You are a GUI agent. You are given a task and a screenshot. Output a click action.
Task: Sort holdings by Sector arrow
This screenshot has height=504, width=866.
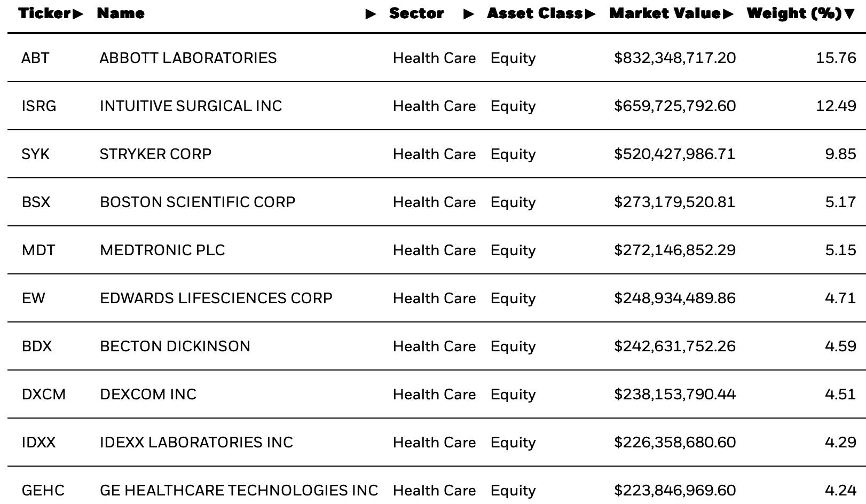click(469, 14)
